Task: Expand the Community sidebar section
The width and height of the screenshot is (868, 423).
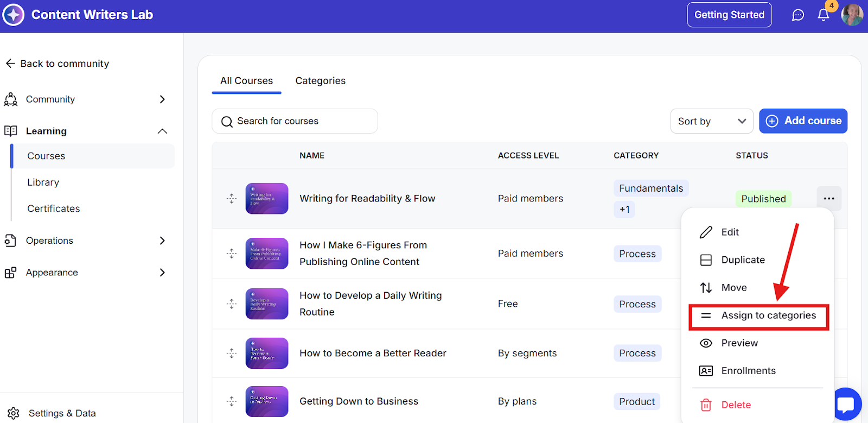Action: click(162, 99)
